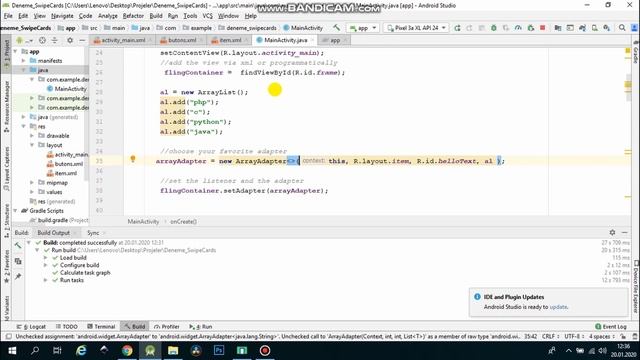Open Build panel settings gear
The width and height of the screenshot is (640, 360).
(612, 232)
